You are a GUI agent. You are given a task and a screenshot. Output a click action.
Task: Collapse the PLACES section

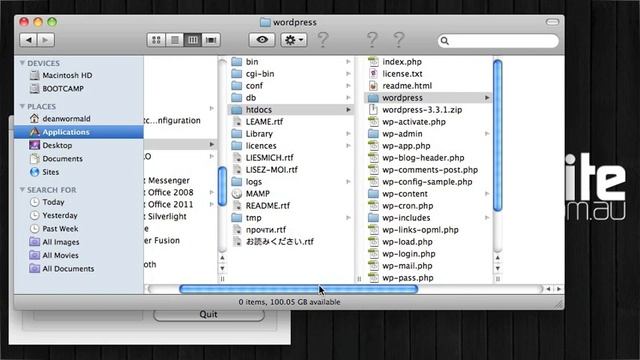coord(22,107)
